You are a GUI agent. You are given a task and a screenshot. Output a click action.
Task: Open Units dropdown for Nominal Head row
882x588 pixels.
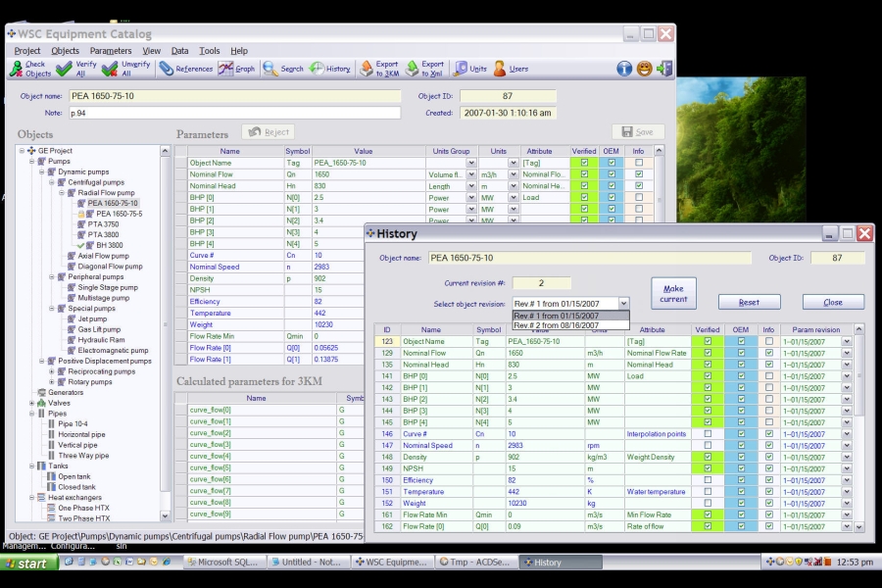pos(513,185)
